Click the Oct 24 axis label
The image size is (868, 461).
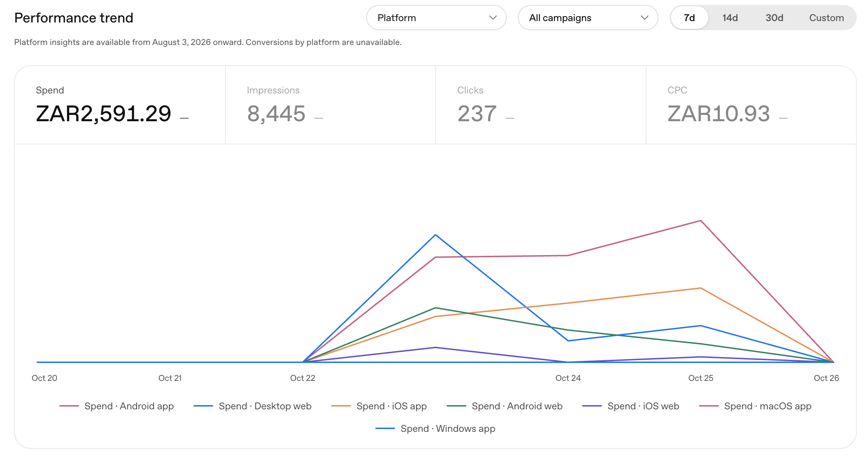[x=568, y=378]
